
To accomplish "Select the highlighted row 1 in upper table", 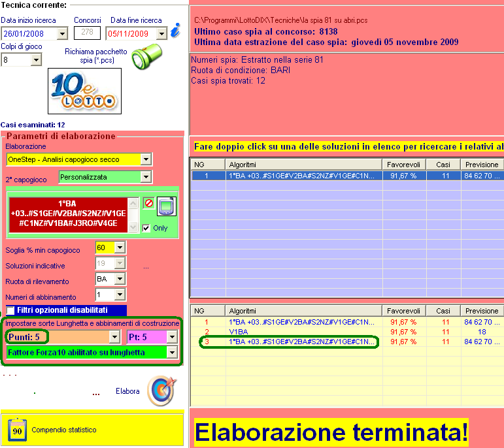I will tap(347, 176).
